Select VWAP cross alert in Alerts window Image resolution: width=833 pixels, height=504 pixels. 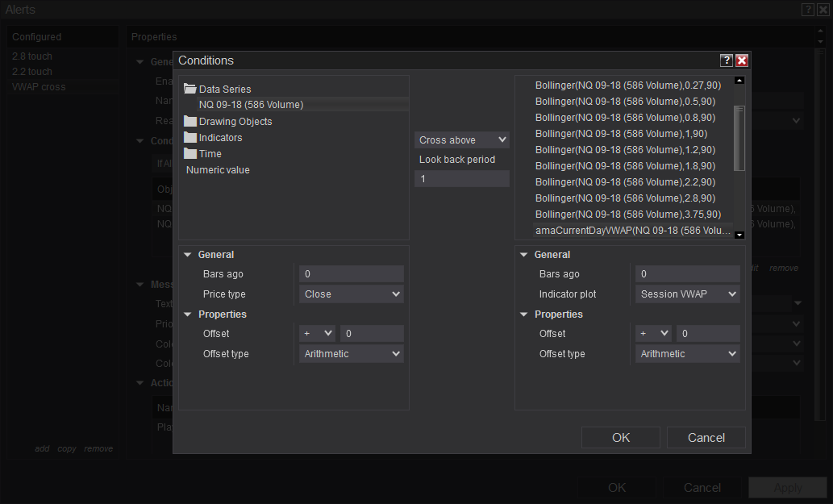click(x=63, y=87)
